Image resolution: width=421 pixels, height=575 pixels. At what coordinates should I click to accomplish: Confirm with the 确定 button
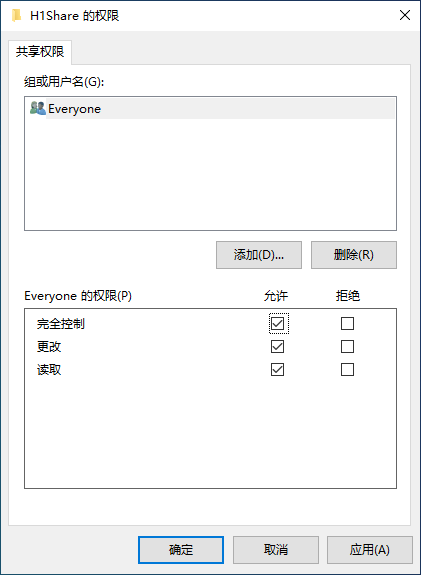(181, 550)
